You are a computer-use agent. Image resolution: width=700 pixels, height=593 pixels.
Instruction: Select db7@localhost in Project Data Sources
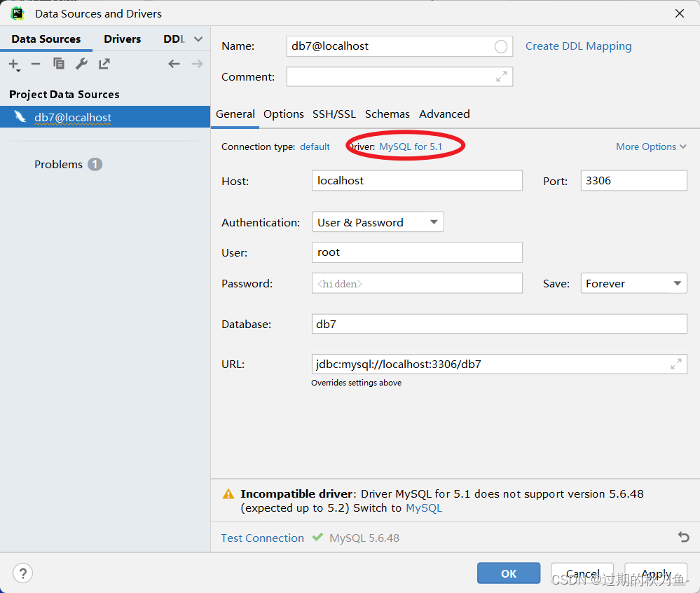tap(105, 117)
